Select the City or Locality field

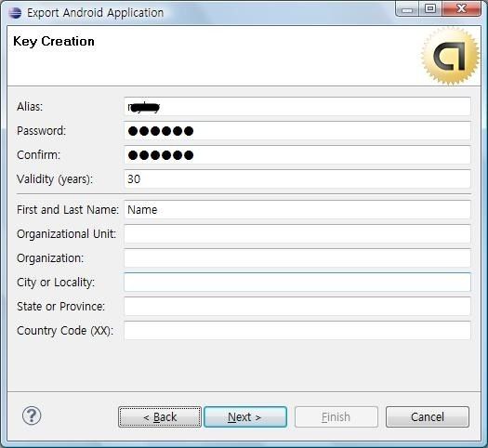point(297,283)
